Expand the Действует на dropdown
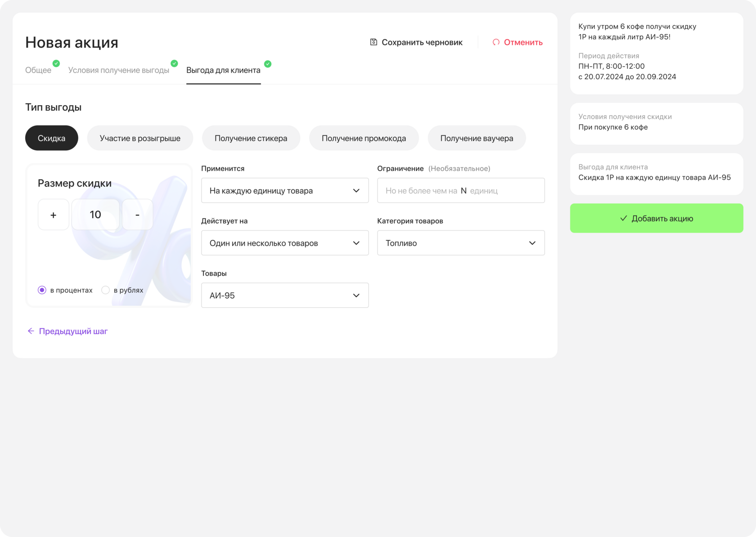 [x=284, y=243]
